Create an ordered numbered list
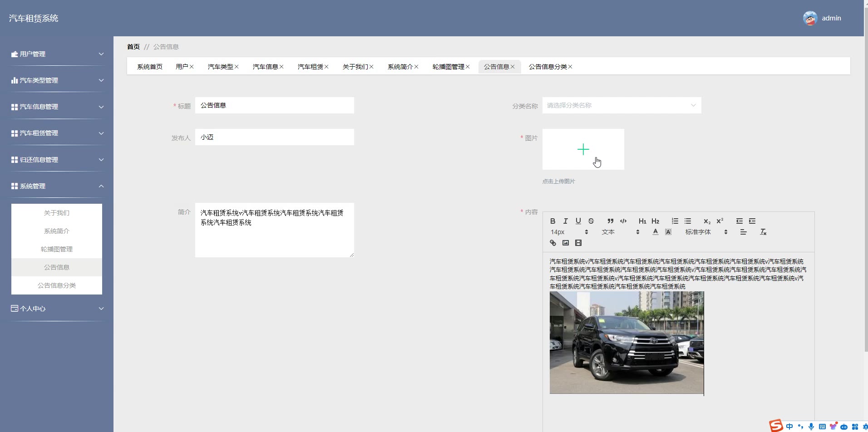 click(675, 221)
